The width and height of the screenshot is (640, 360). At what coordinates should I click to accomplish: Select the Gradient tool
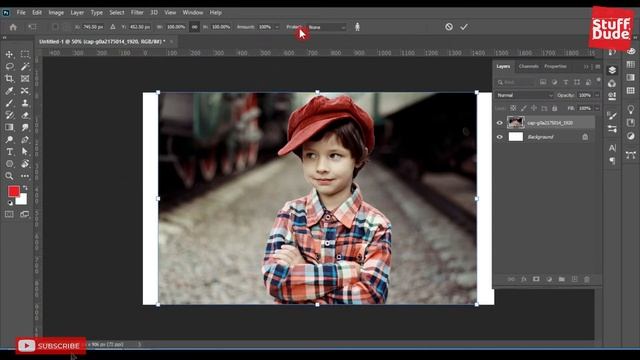[x=9, y=127]
